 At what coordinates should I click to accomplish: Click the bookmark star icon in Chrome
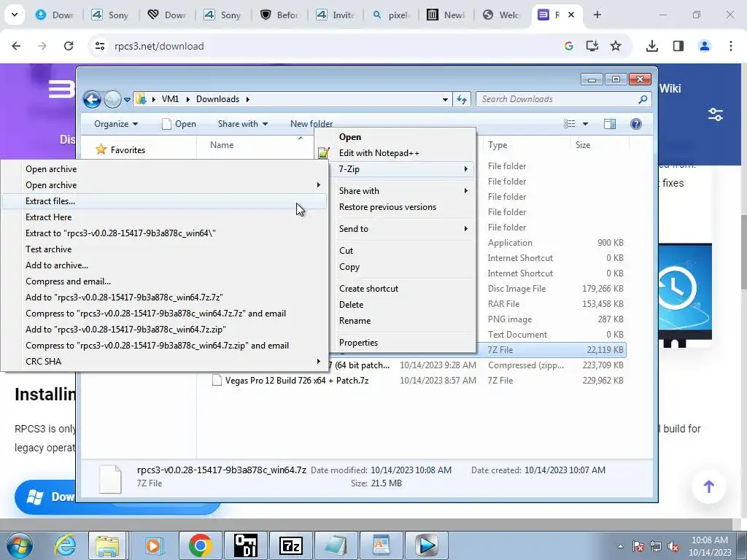616,46
